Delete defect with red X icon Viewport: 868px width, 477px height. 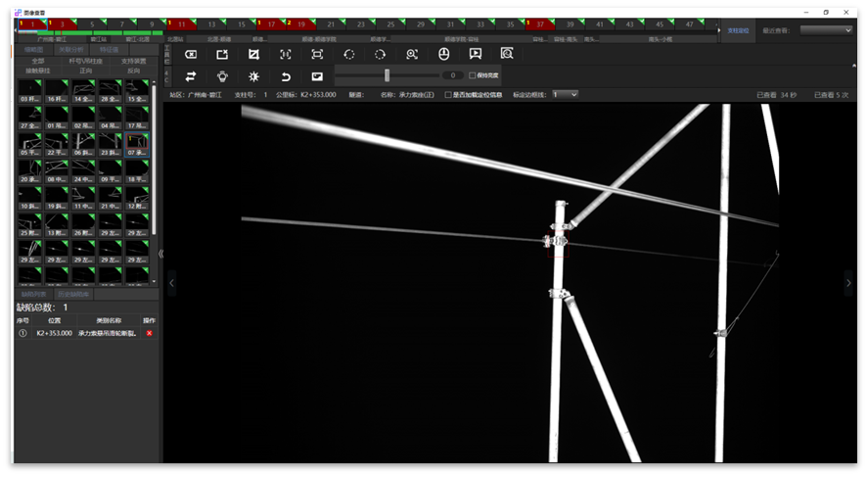pos(150,333)
